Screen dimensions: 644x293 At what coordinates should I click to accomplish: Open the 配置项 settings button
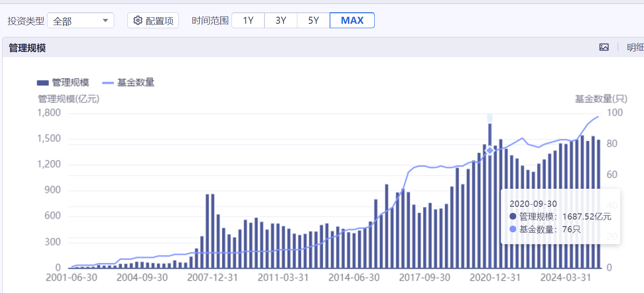[x=153, y=21]
